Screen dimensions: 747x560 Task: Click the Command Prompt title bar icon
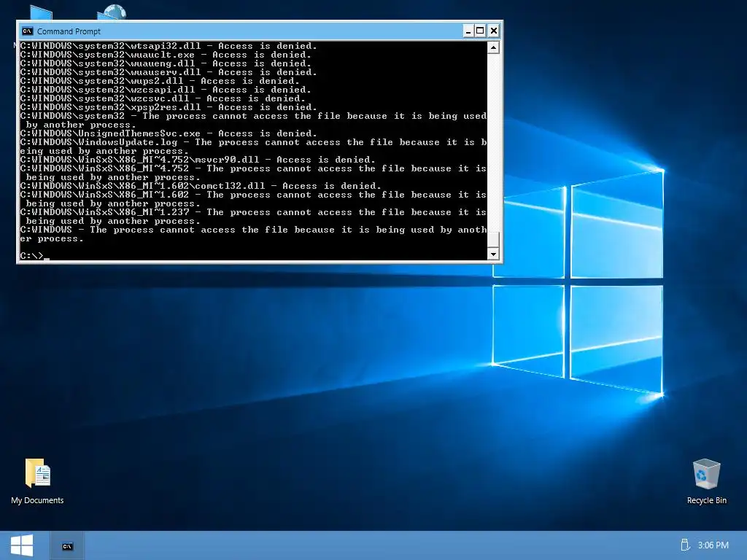[x=28, y=31]
